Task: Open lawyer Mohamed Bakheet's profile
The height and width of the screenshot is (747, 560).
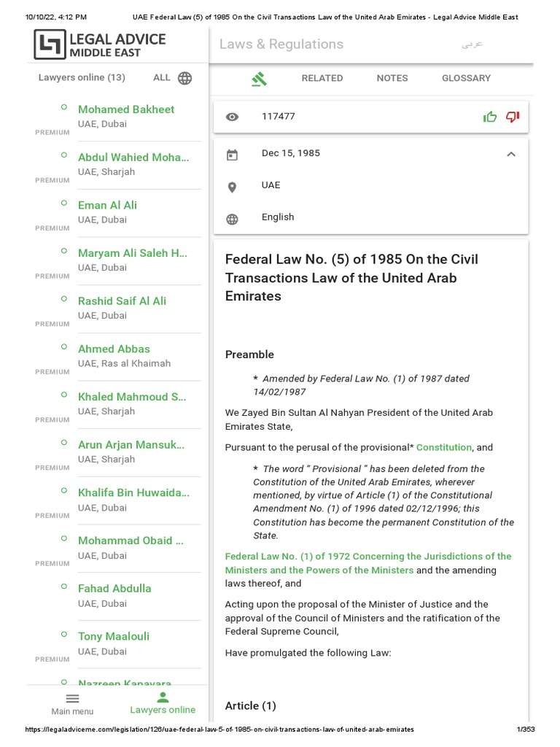Action: [x=126, y=109]
